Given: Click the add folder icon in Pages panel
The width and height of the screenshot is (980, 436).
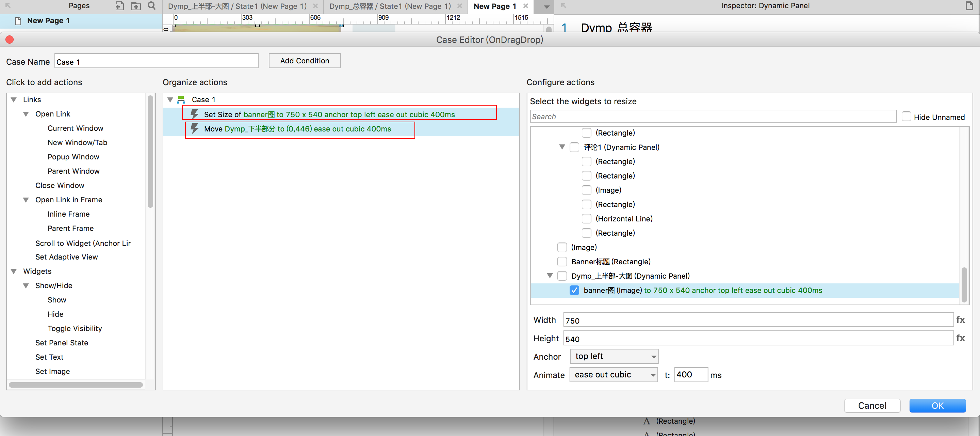Looking at the screenshot, I should click(x=136, y=6).
